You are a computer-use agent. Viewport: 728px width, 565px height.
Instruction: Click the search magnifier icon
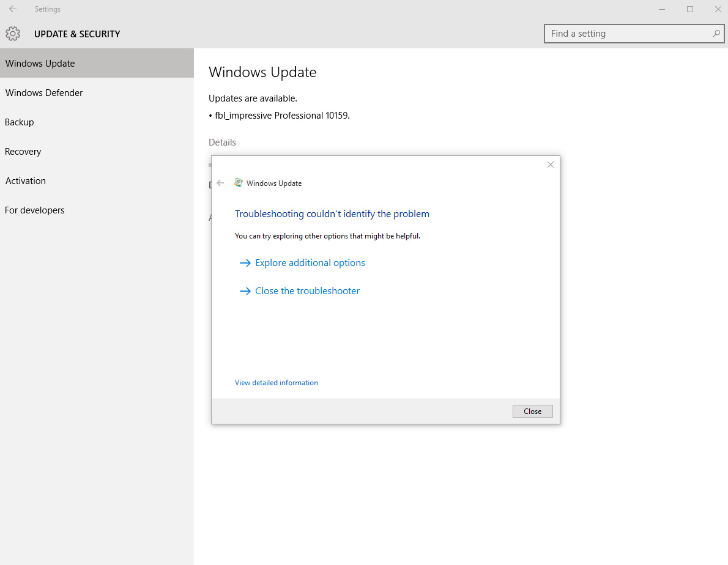716,34
